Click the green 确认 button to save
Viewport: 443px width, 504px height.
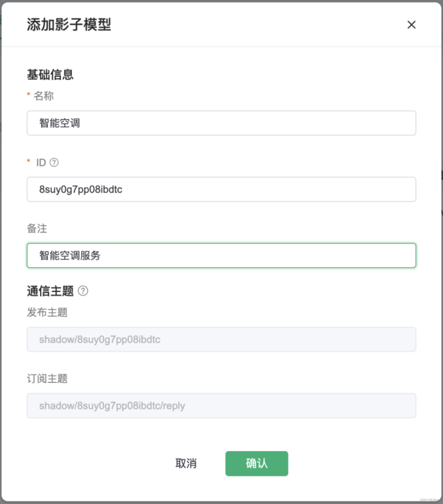[x=256, y=464]
